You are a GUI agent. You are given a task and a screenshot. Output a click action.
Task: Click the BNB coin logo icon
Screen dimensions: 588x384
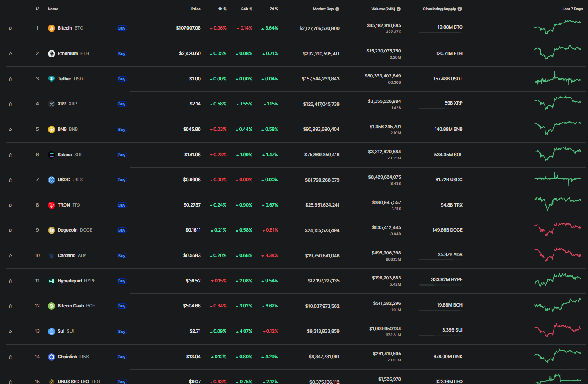pyautogui.click(x=52, y=130)
